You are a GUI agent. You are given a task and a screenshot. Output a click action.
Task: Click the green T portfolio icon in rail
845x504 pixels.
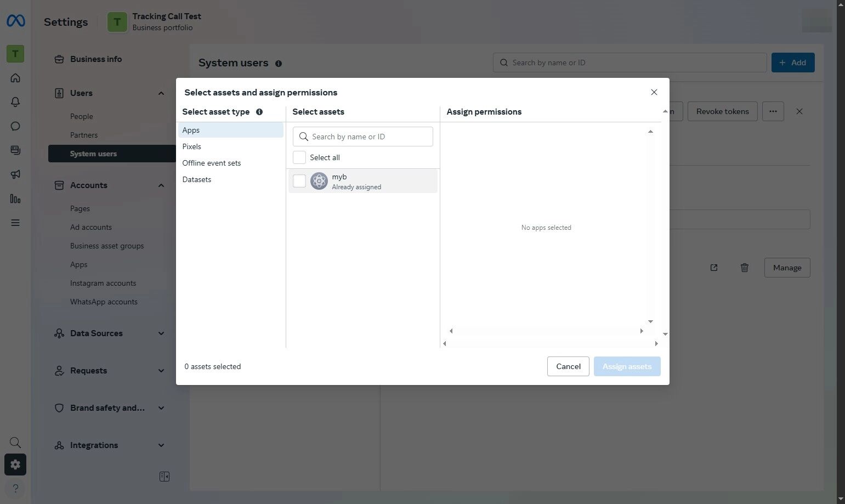[15, 54]
